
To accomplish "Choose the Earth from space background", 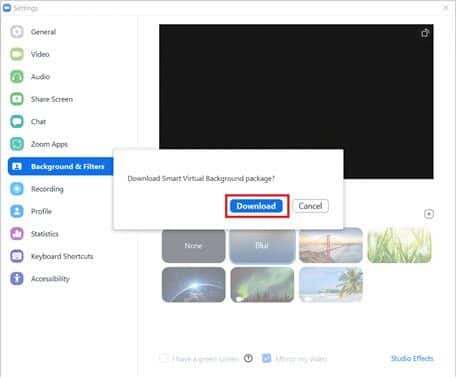I will tap(194, 285).
